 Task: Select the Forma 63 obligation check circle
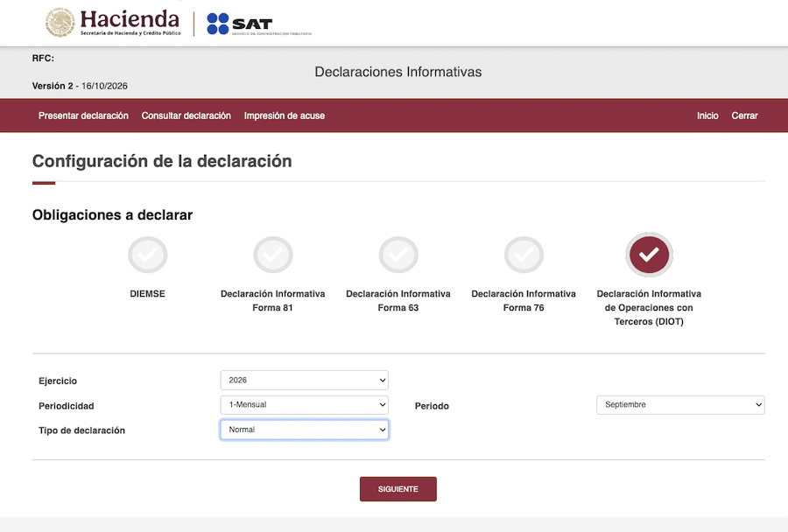coord(398,255)
